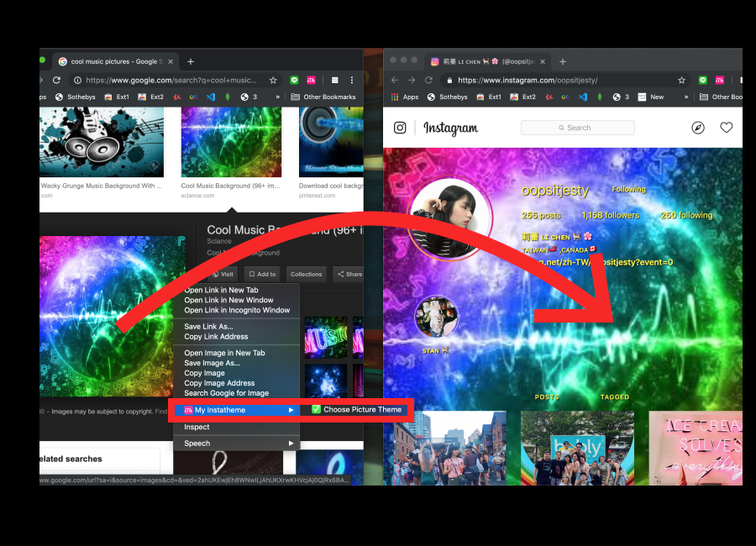756x546 pixels.
Task: Choose Open Link in Incognito Window
Action: 236,310
